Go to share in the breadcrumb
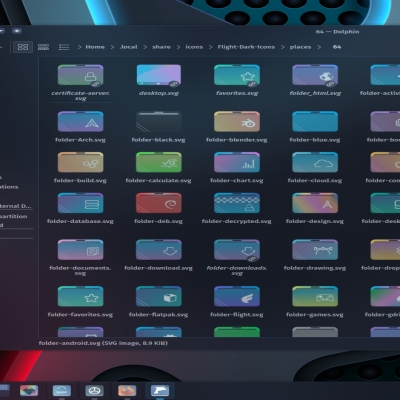 161,47
